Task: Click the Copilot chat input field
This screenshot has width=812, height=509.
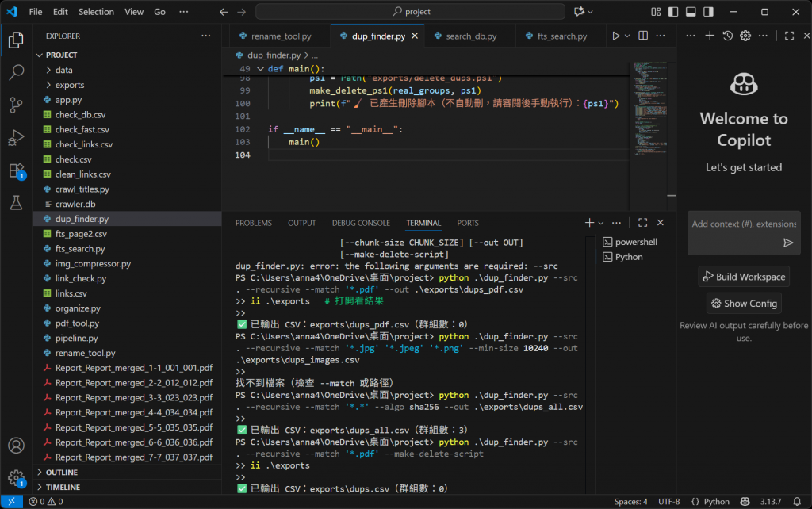Action: click(733, 224)
